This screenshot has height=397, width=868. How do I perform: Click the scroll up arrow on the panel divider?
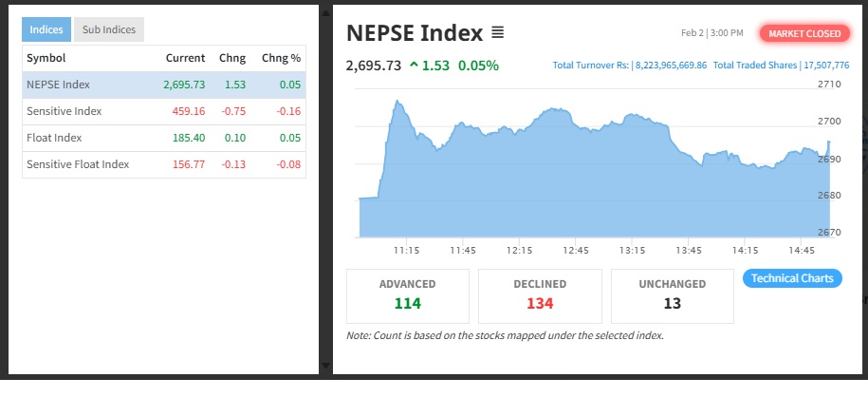pyautogui.click(x=325, y=11)
